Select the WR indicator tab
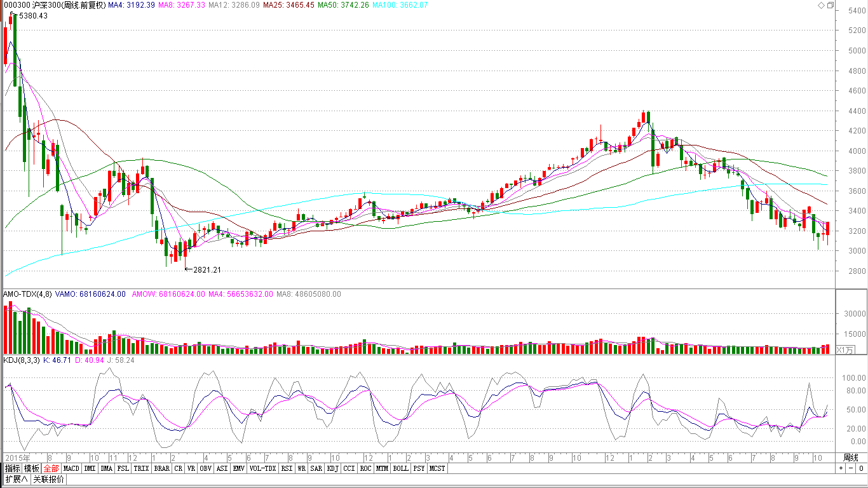868x488 pixels. click(302, 468)
